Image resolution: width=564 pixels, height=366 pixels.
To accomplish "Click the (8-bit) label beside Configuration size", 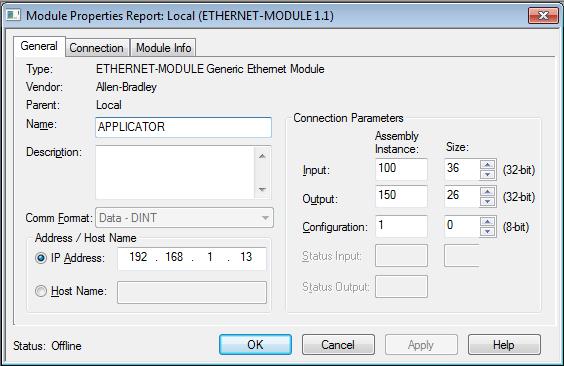I will click(x=516, y=227).
